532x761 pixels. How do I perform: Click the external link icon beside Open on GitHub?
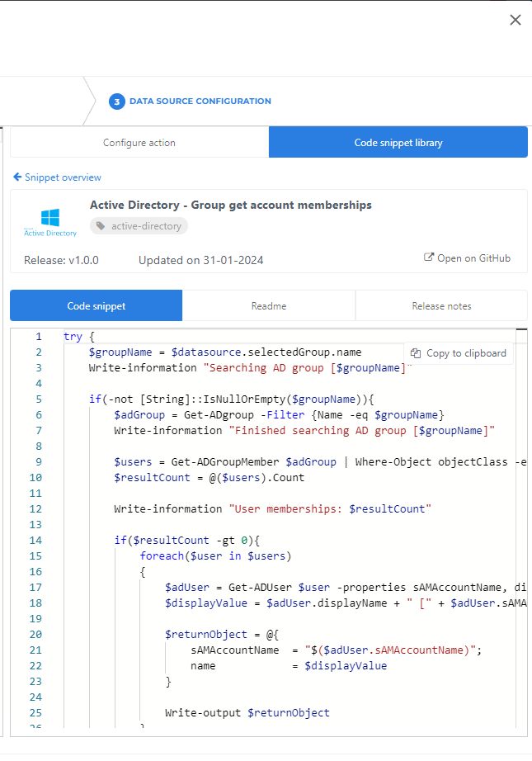point(429,258)
